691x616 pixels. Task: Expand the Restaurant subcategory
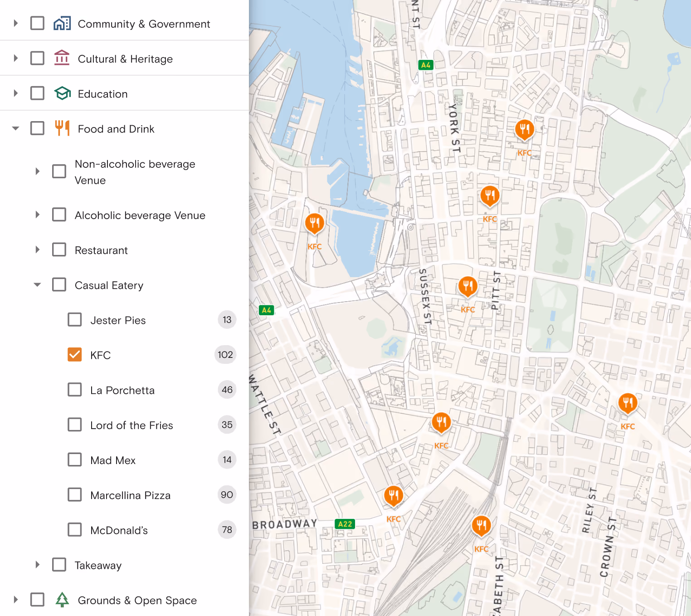click(38, 250)
